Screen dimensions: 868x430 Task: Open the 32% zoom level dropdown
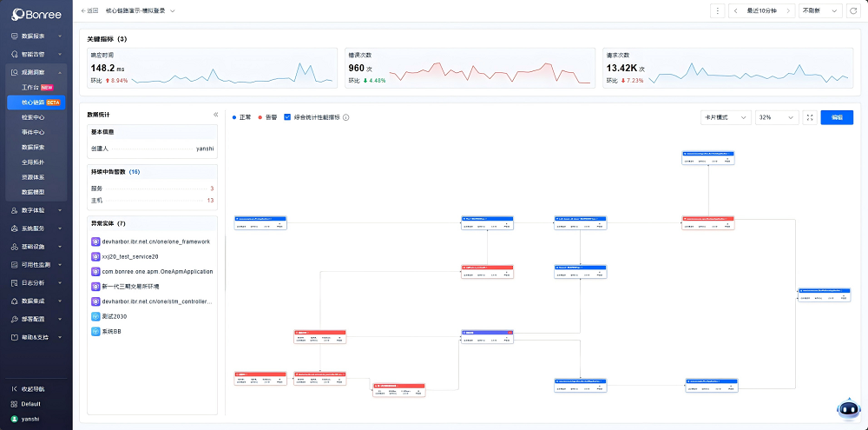coord(776,117)
